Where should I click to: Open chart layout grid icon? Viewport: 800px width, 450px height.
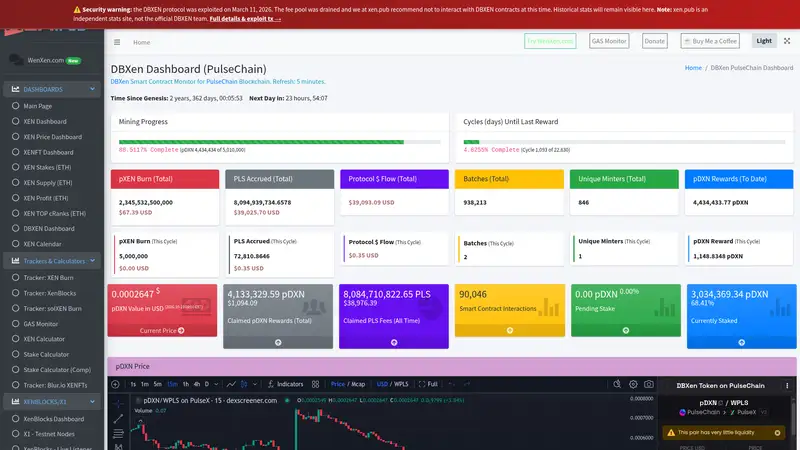point(315,384)
